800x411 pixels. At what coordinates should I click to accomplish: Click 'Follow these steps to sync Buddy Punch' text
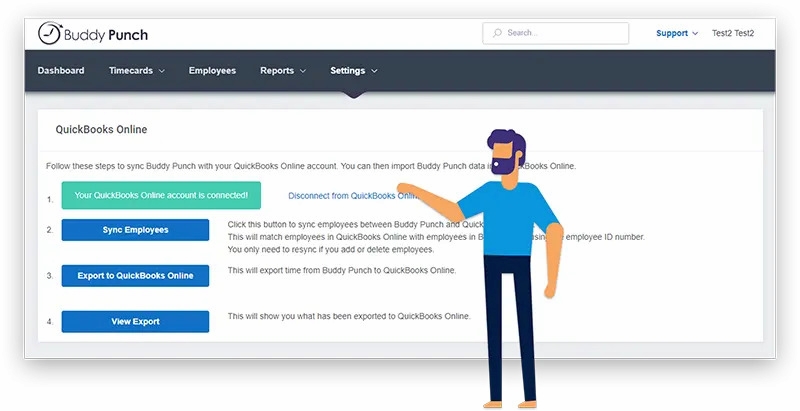click(x=311, y=166)
